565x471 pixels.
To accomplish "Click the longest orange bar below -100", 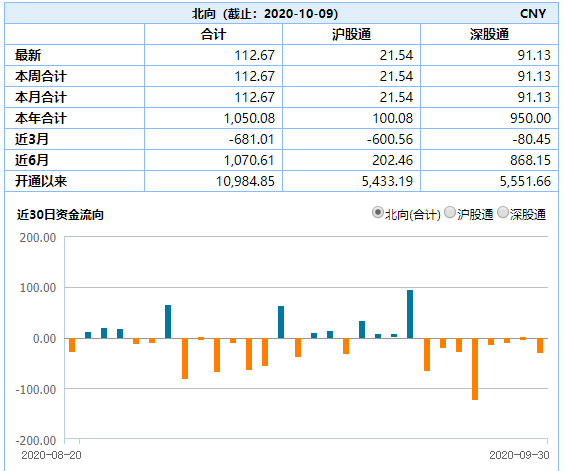I will (x=475, y=369).
